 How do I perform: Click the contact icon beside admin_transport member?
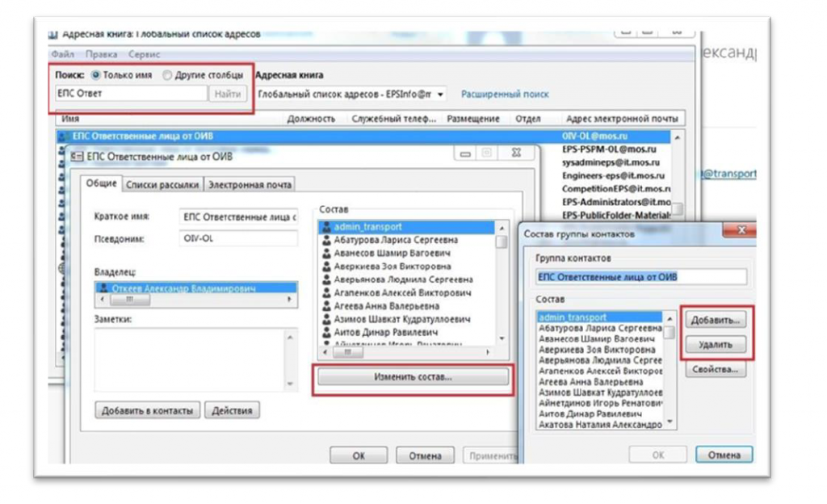point(327,228)
